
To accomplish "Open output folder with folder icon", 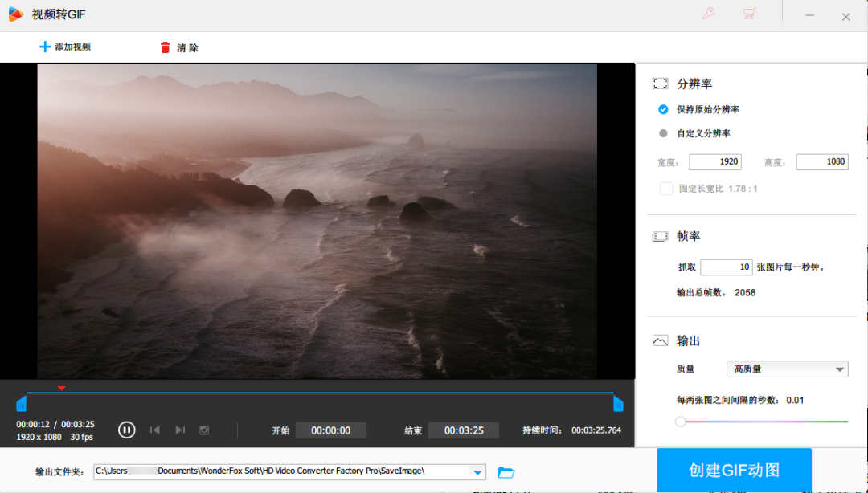I will tap(506, 472).
